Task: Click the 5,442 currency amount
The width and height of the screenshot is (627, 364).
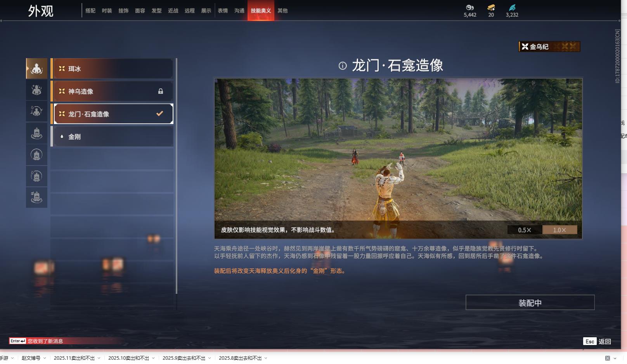Action: [470, 15]
